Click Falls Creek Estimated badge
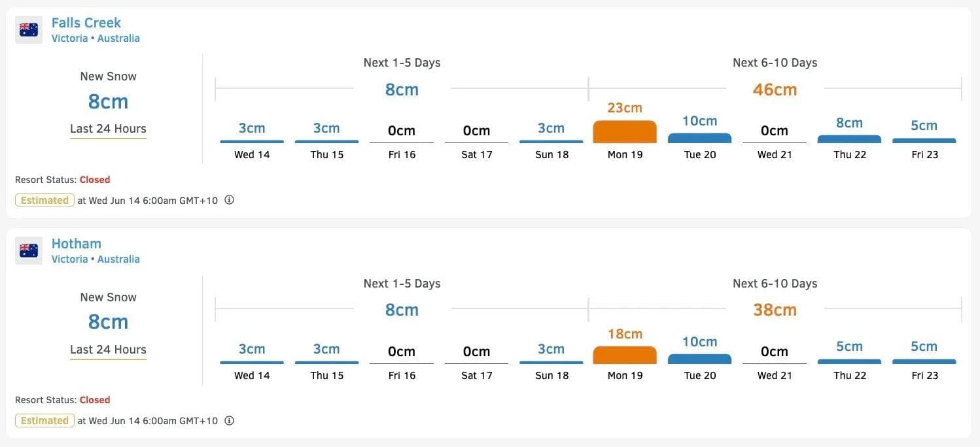Image resolution: width=980 pixels, height=447 pixels. coord(44,201)
